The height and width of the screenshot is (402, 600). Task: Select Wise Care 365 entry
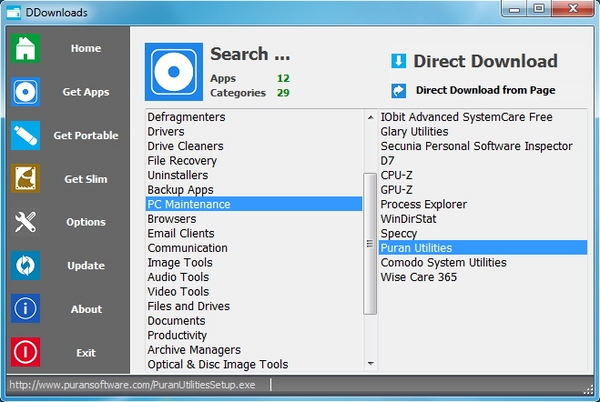coord(483,277)
